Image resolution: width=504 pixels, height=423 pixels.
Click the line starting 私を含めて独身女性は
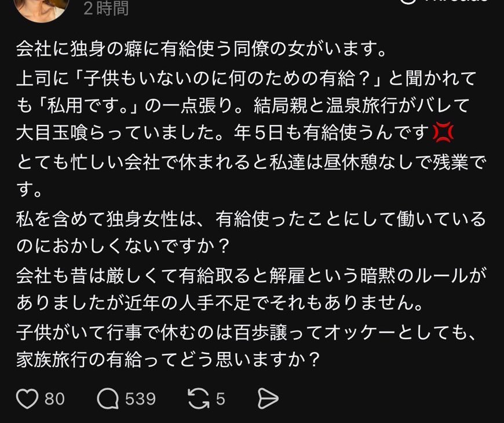[251, 220]
